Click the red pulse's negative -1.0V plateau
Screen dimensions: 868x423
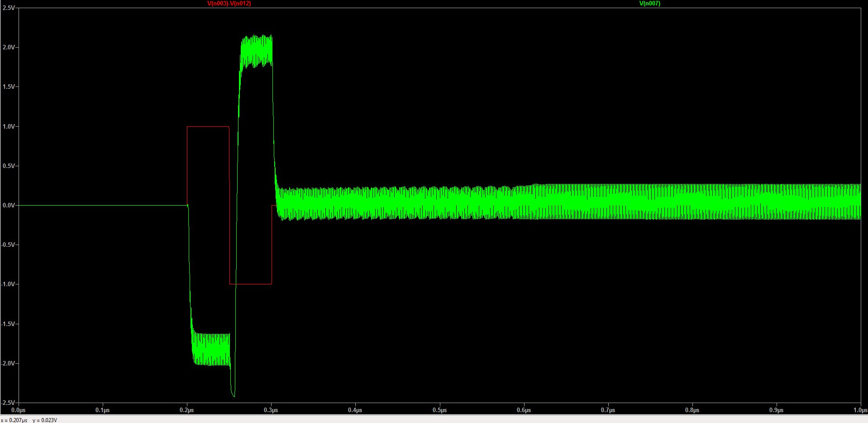pyautogui.click(x=251, y=284)
